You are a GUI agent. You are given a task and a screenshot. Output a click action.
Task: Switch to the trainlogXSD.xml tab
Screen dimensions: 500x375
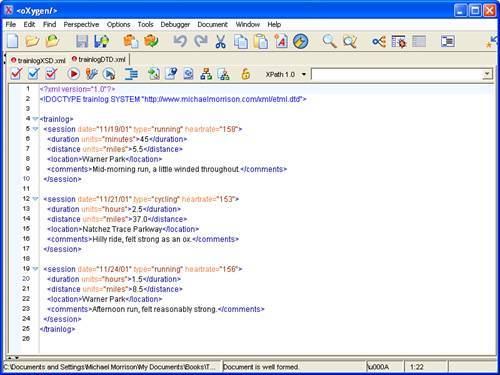38,60
